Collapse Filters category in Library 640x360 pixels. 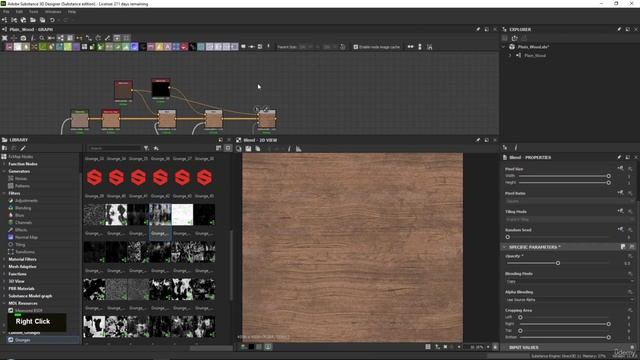[x=4, y=193]
